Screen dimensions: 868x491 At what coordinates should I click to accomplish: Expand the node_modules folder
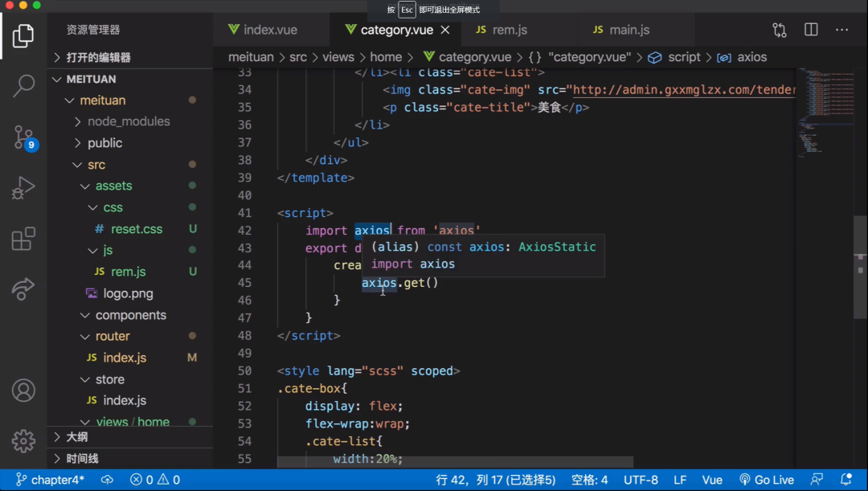pyautogui.click(x=129, y=121)
